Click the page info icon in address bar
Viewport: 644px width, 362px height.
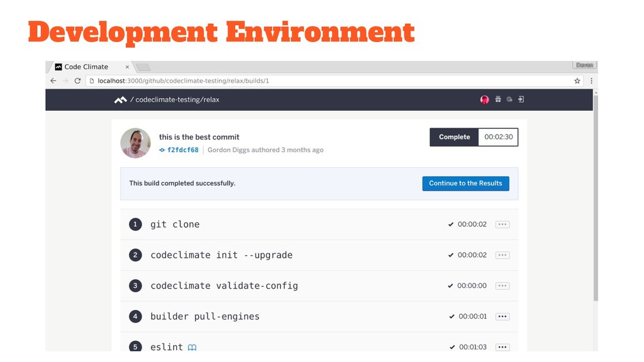92,81
